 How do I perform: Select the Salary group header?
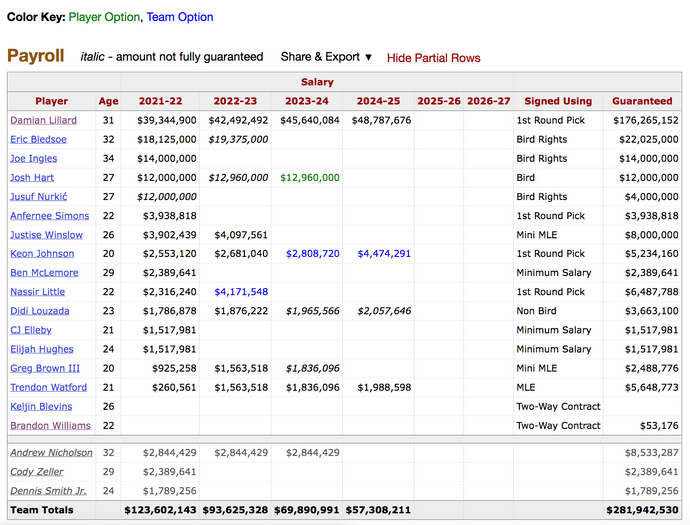[317, 82]
